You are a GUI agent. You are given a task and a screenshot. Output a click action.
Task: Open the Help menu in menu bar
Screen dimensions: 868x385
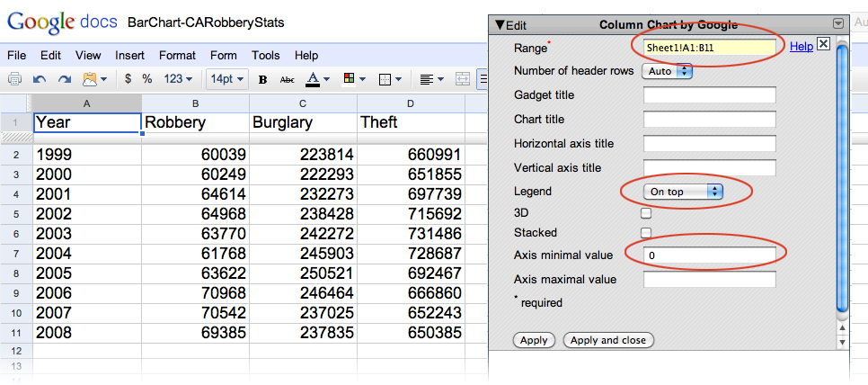(306, 56)
